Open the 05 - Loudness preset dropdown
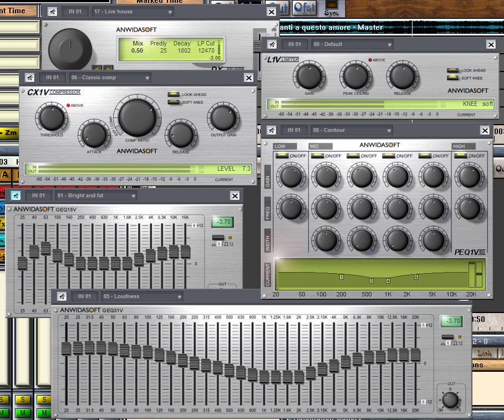 (x=142, y=296)
